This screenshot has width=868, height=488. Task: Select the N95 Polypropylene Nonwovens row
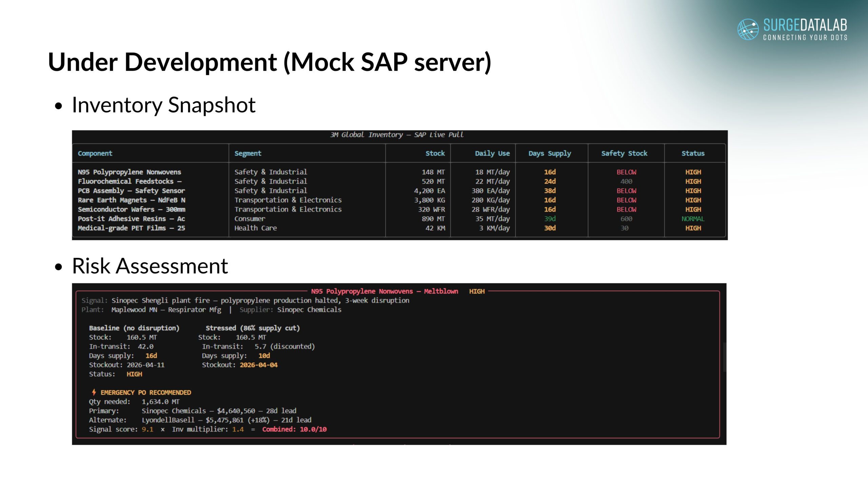tap(130, 172)
